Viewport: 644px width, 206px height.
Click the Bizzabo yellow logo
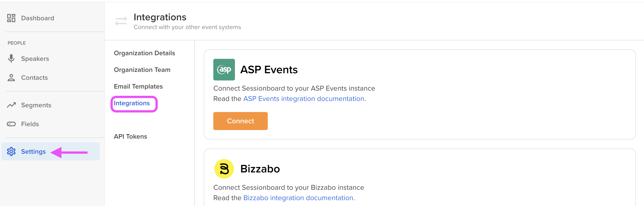click(224, 169)
